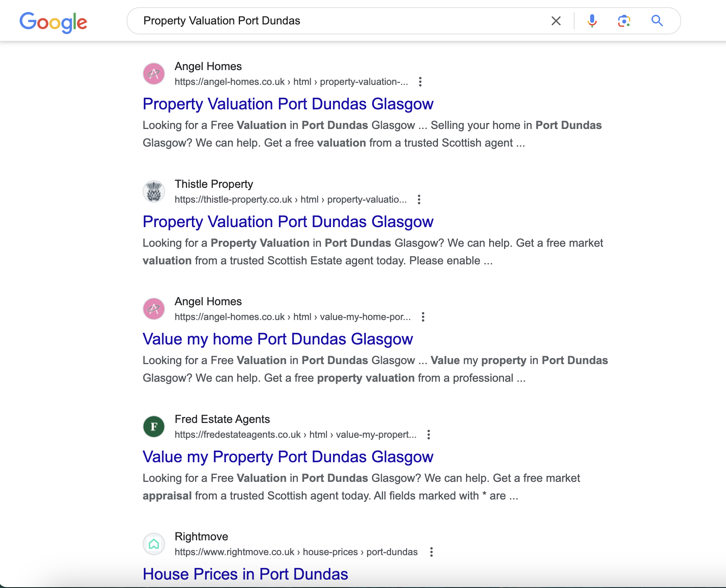The image size is (726, 588).
Task: Open more options for Fred Estate Agents result
Action: (428, 435)
